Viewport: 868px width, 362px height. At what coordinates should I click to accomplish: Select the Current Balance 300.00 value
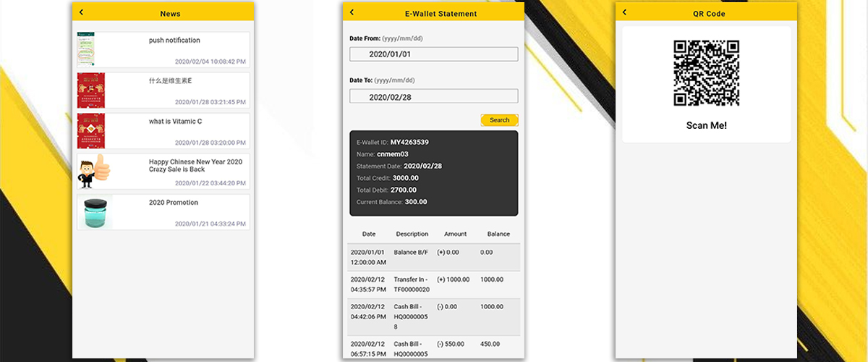click(416, 202)
